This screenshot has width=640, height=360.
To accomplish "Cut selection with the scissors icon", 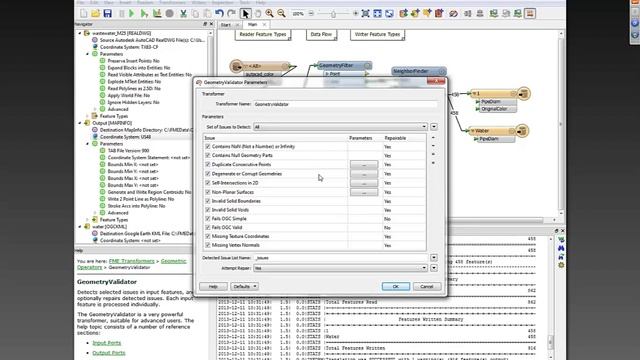I will 183,13.
